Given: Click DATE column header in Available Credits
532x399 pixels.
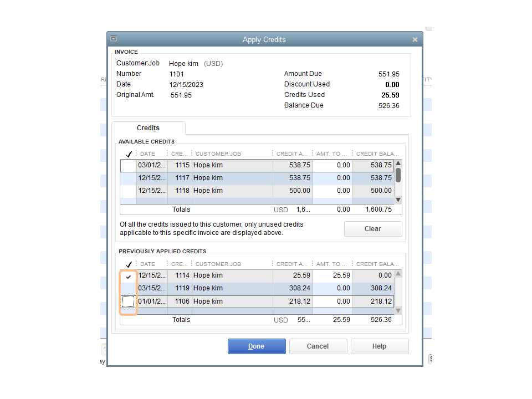Looking at the screenshot, I should tap(147, 154).
